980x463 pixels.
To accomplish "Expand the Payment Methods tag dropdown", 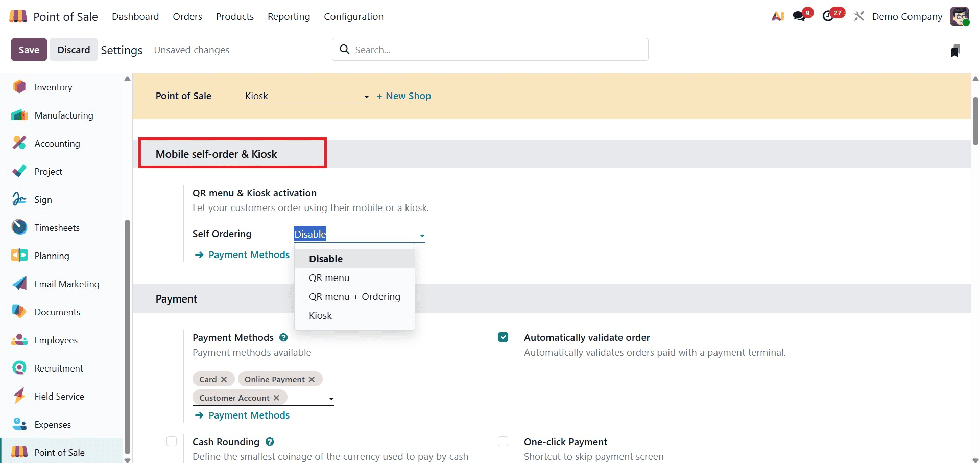I will (x=331, y=399).
